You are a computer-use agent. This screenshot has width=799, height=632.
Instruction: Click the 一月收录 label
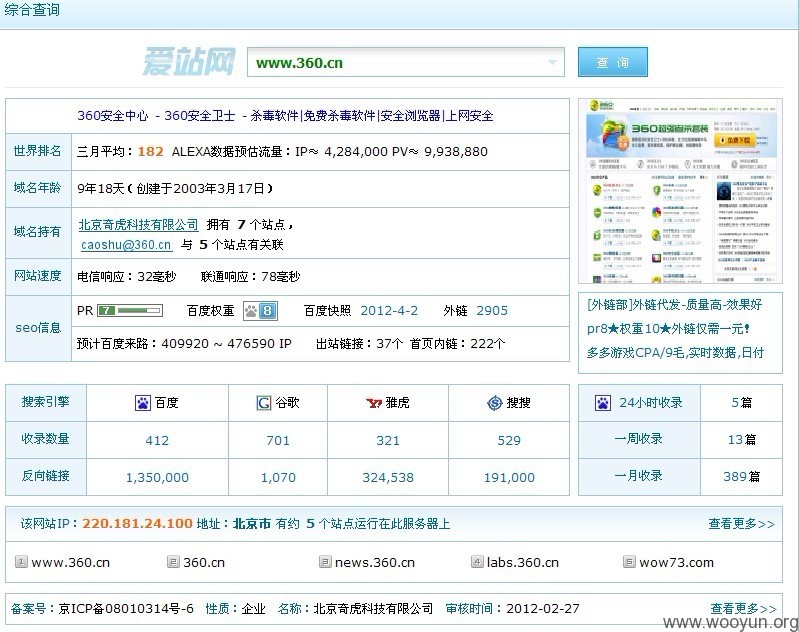[x=638, y=476]
